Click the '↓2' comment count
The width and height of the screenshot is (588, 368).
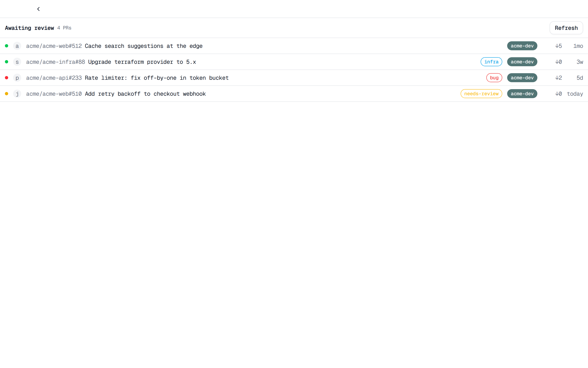tap(558, 78)
